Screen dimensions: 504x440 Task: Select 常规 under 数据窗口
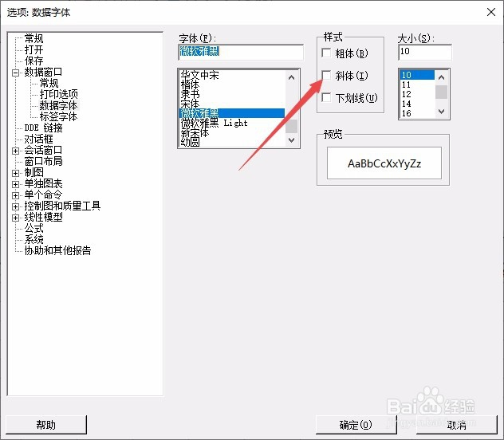49,83
